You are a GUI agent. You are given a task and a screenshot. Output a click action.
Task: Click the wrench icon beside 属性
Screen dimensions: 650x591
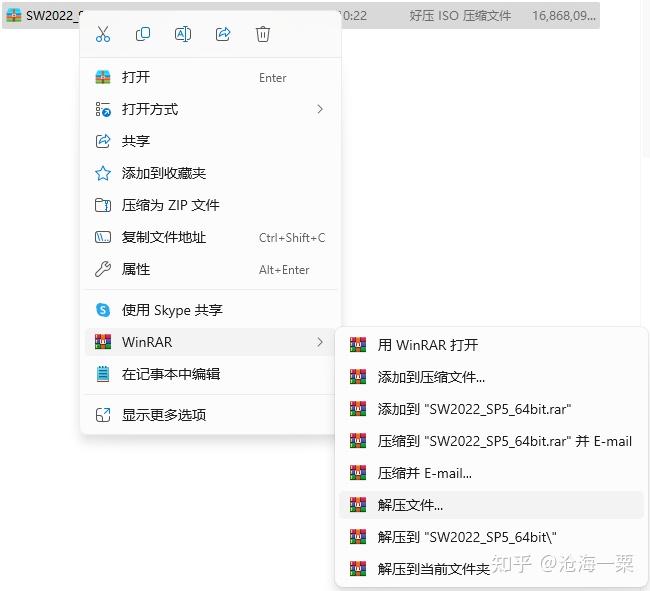click(103, 269)
